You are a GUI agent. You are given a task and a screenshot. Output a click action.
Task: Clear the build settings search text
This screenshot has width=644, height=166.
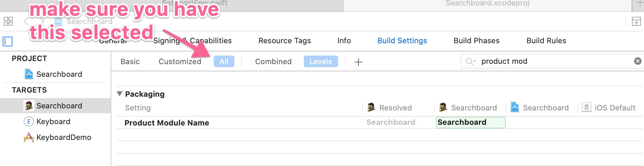coord(637,61)
